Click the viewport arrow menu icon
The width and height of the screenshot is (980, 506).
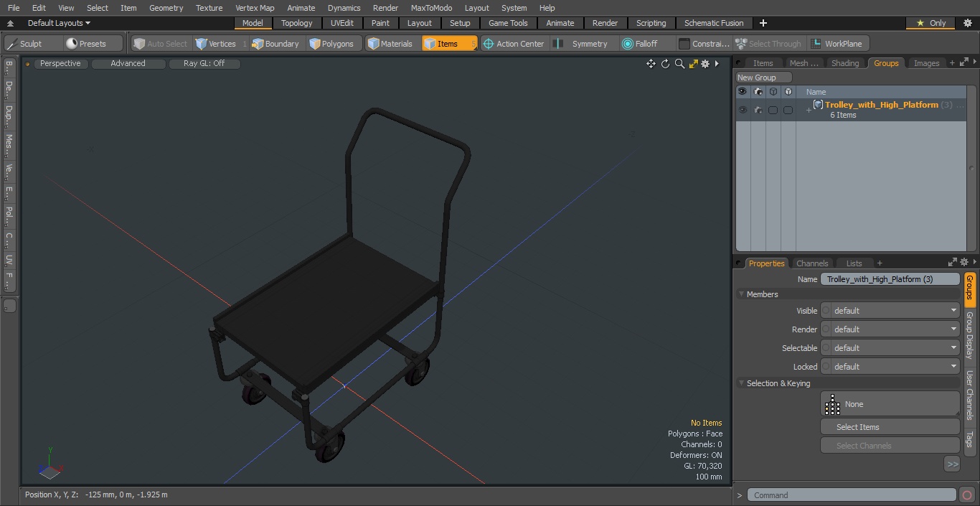pos(717,64)
